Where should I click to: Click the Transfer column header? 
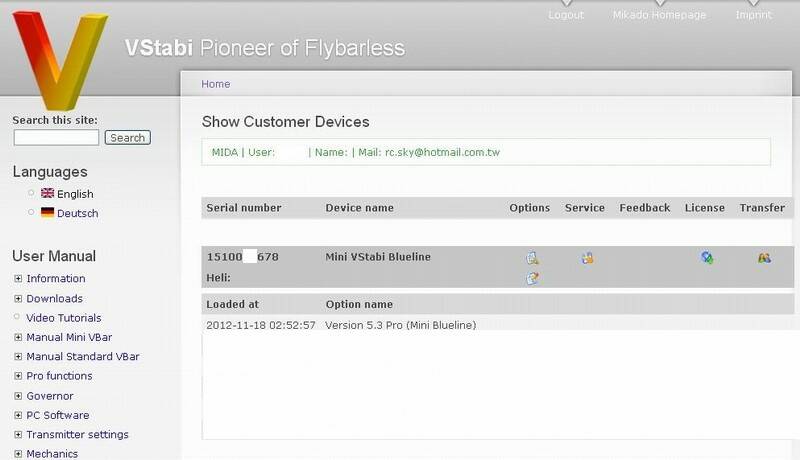[762, 208]
